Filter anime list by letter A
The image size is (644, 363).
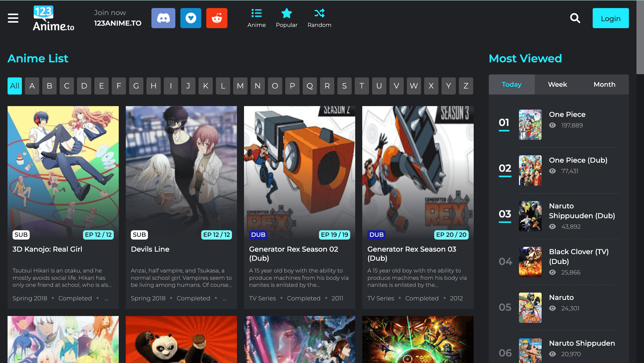32,86
